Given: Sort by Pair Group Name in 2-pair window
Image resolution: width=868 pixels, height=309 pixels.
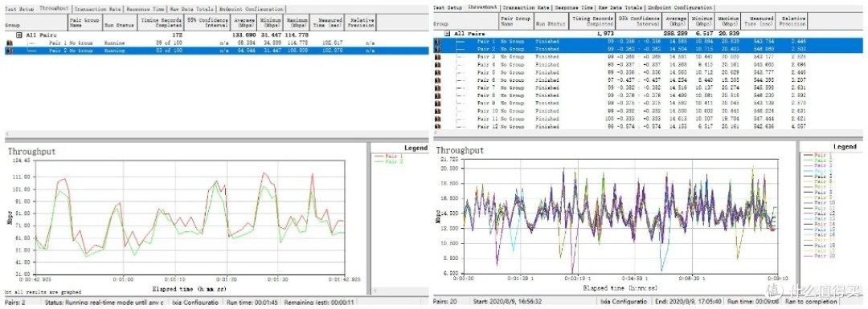Looking at the screenshot, I should tap(84, 22).
